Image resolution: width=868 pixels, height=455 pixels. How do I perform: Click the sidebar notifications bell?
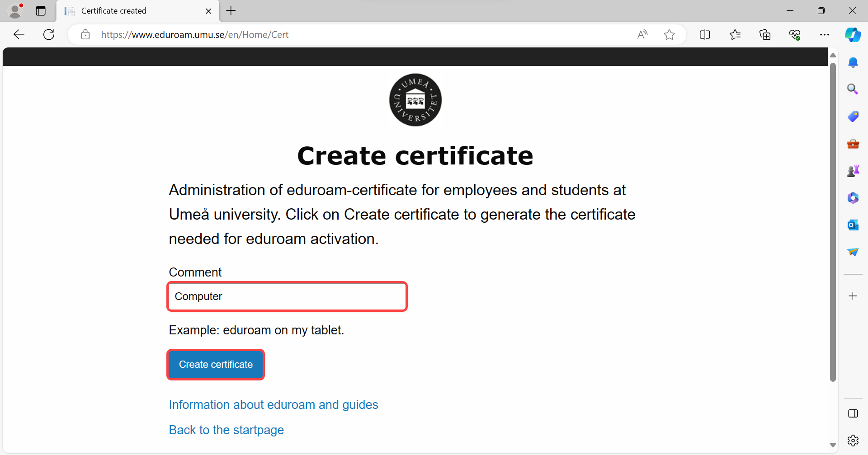pos(853,62)
